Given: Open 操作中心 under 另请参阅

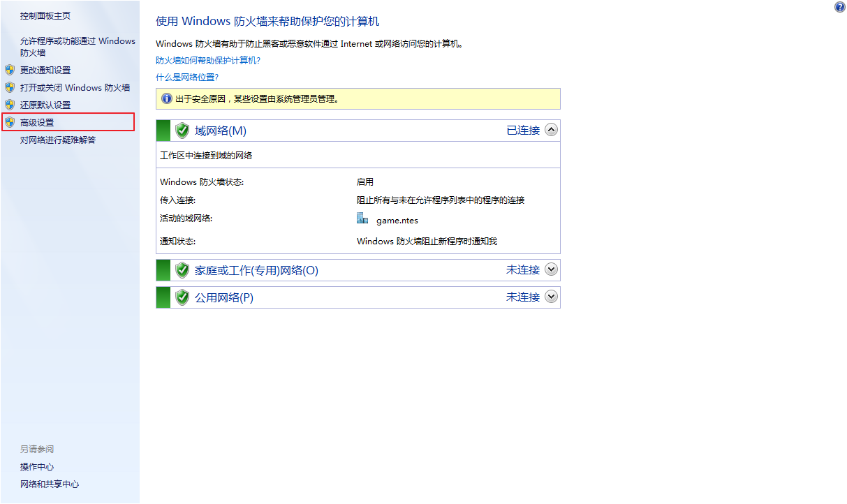Looking at the screenshot, I should point(37,467).
